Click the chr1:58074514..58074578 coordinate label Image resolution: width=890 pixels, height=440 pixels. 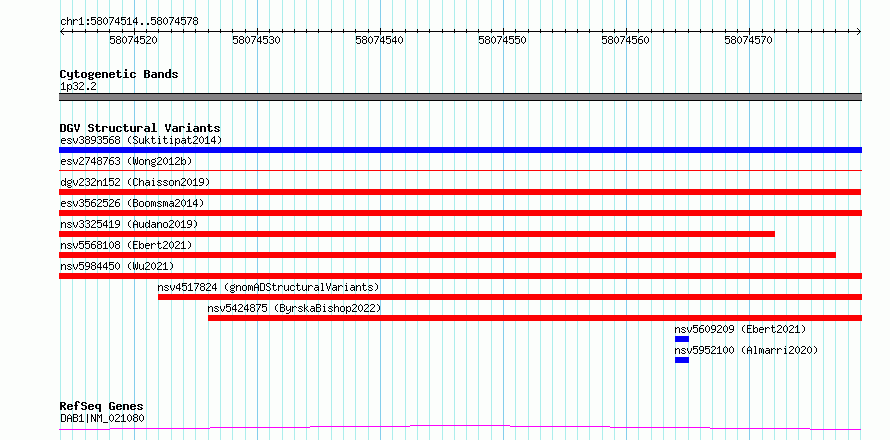point(129,22)
